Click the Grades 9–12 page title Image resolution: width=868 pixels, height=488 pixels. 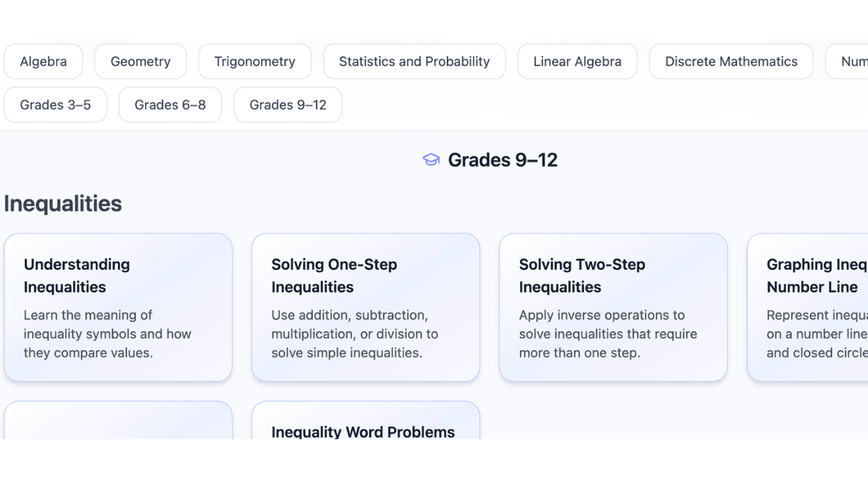tap(502, 159)
